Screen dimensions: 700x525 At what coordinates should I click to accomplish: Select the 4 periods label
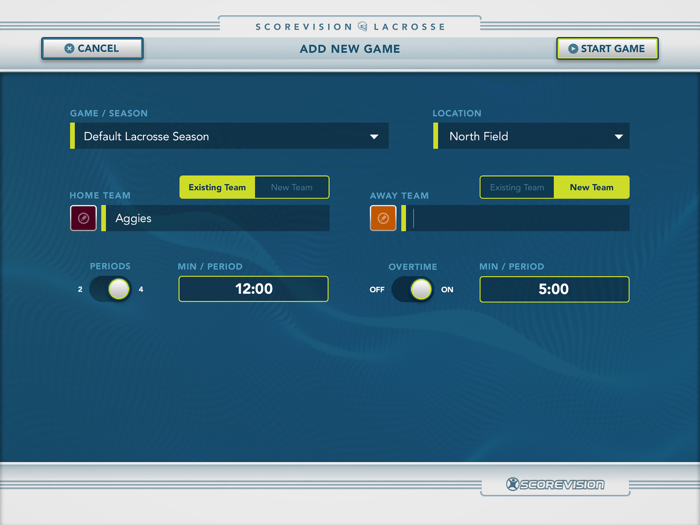pyautogui.click(x=141, y=289)
